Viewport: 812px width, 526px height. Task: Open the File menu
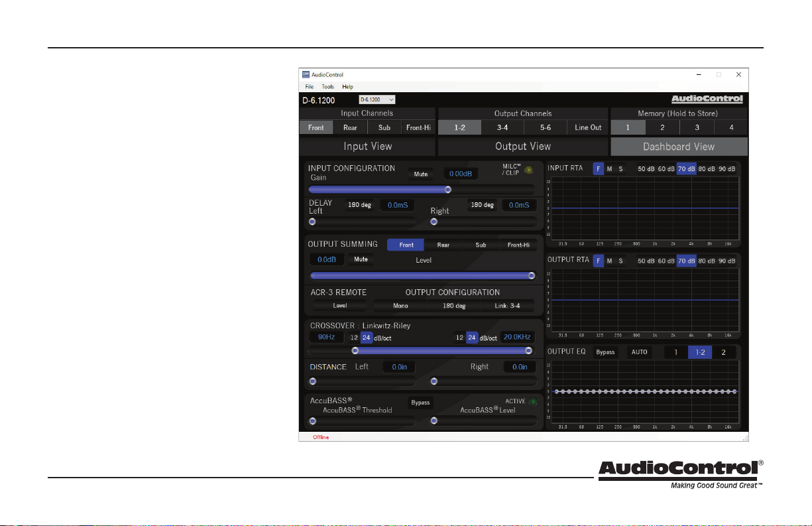(310, 87)
